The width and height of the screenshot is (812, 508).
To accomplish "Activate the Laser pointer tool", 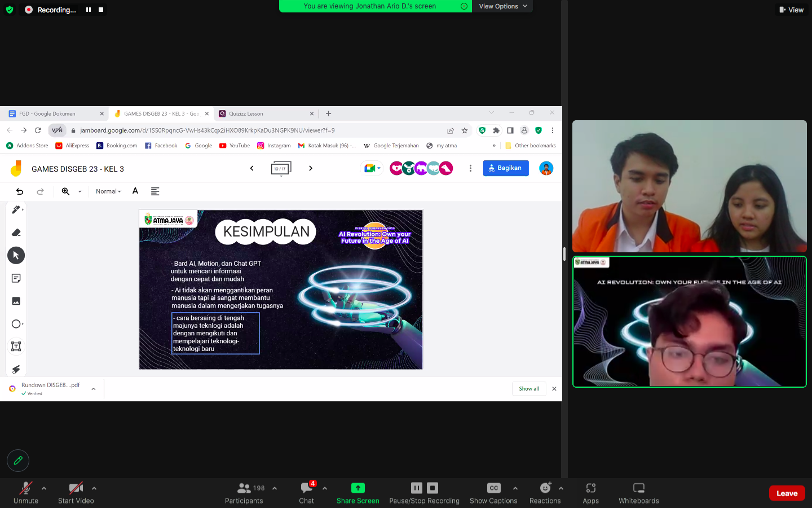I will point(16,369).
